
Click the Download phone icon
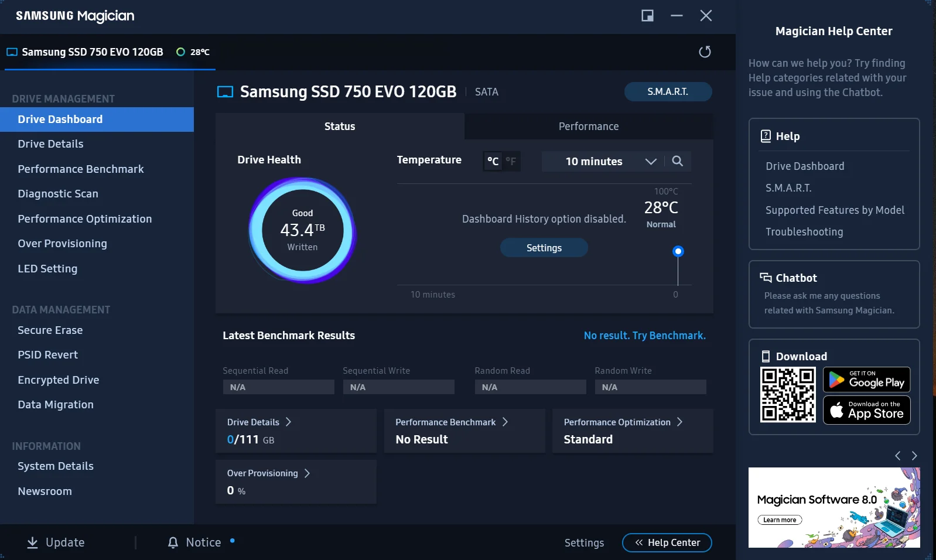pyautogui.click(x=766, y=356)
